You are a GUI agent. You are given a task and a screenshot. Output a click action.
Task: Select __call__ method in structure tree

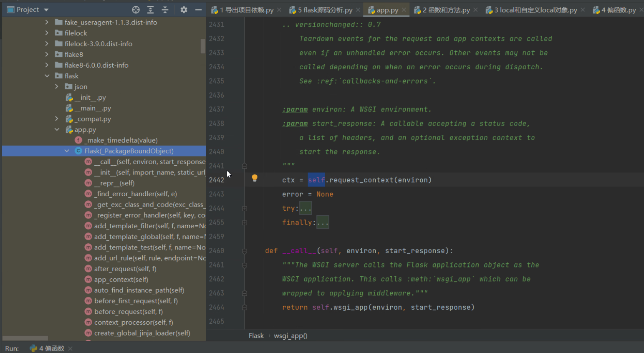145,161
